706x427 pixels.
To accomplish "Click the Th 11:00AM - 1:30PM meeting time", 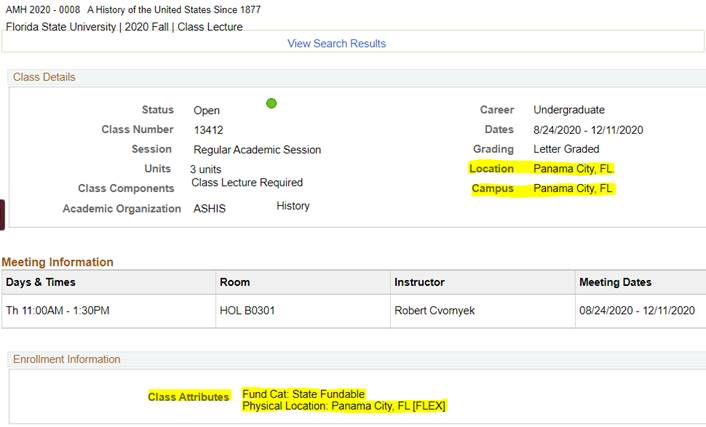I will (x=58, y=310).
